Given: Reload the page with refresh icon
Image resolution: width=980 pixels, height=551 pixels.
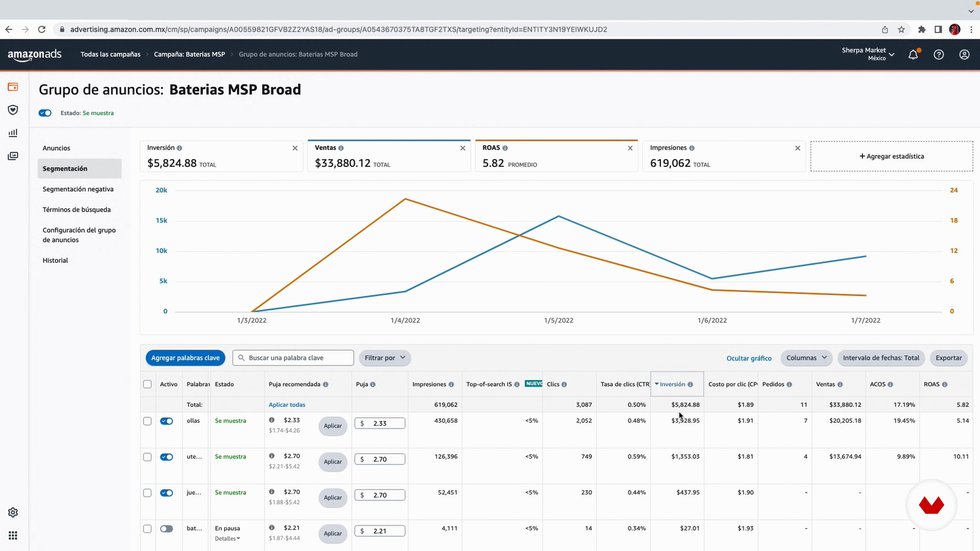Looking at the screenshot, I should [42, 29].
